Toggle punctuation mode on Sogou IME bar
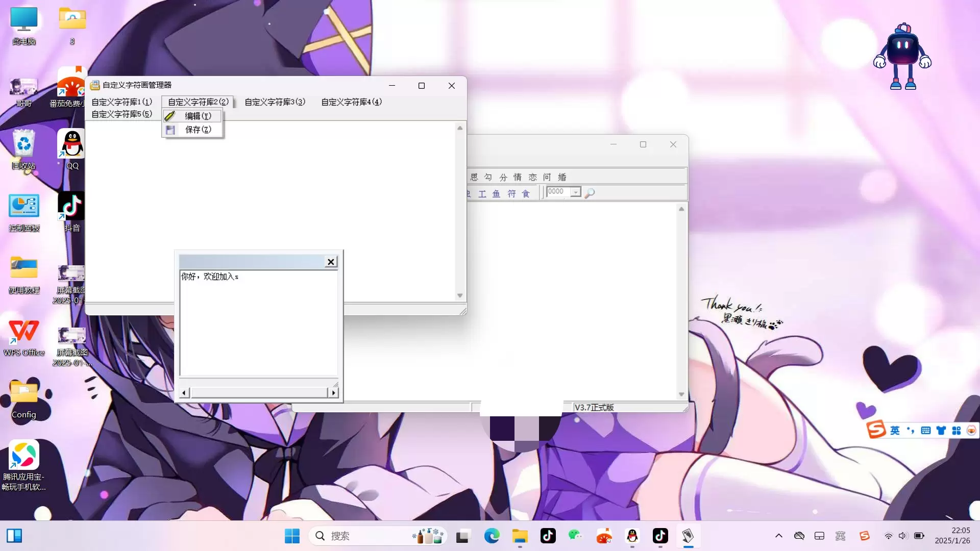 tap(911, 431)
